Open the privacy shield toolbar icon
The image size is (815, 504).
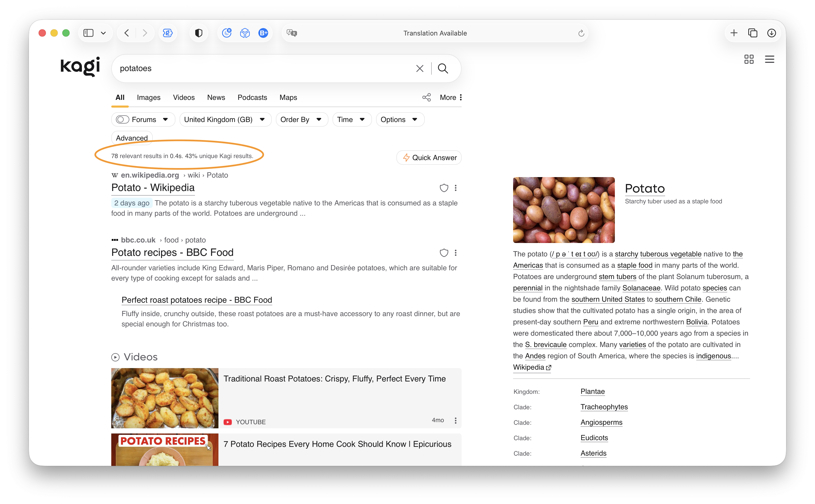tap(199, 33)
